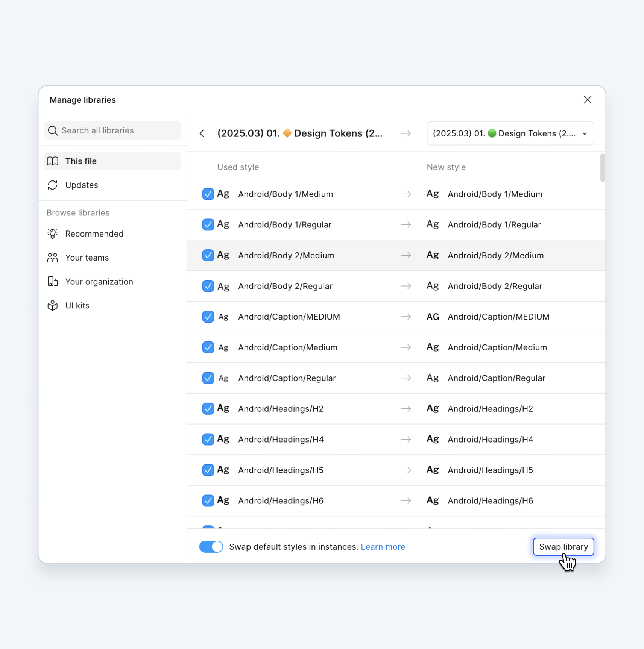Image resolution: width=644 pixels, height=649 pixels.
Task: Click the Updates refresh icon
Action: tap(53, 185)
